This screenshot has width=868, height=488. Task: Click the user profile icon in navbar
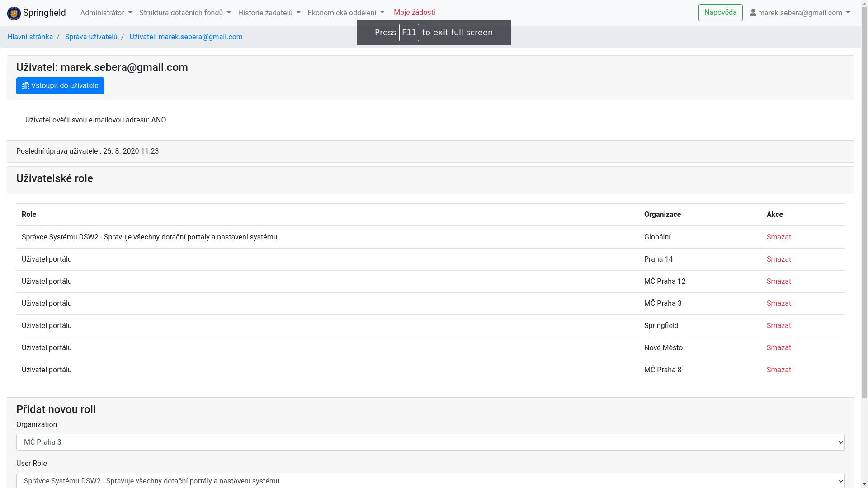point(753,13)
